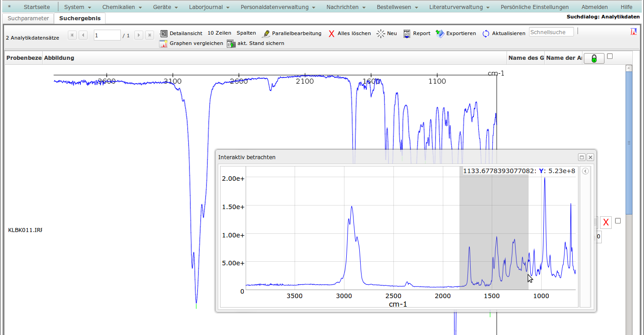Switch to the Suchparameter tab
Viewport: 644px width, 335px height.
tap(28, 18)
